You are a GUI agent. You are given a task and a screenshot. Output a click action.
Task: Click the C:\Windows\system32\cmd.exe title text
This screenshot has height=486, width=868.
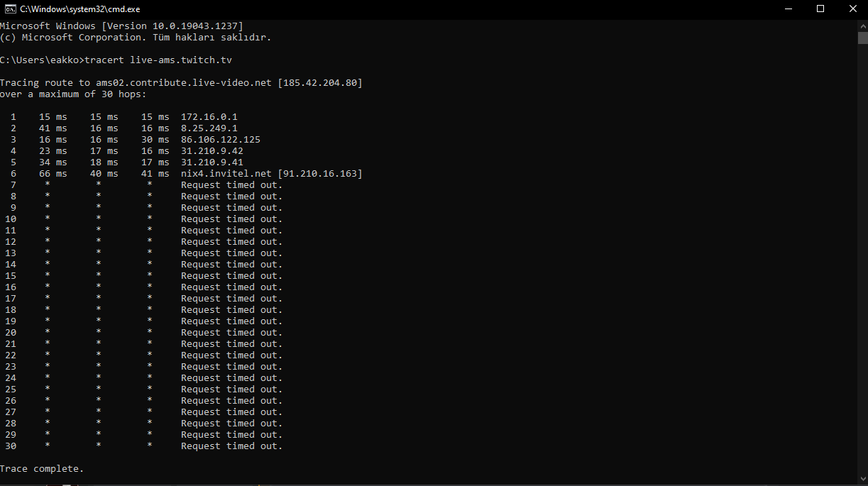tap(79, 9)
